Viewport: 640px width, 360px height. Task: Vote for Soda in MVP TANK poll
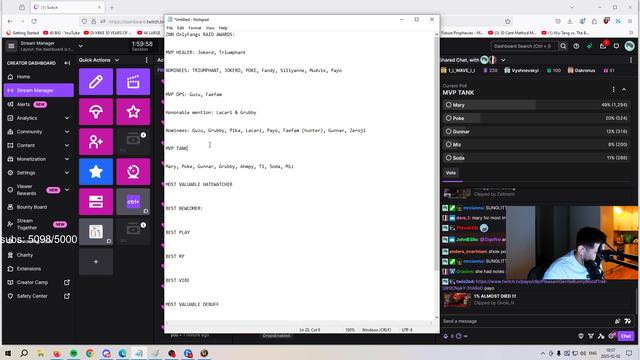[x=536, y=158]
